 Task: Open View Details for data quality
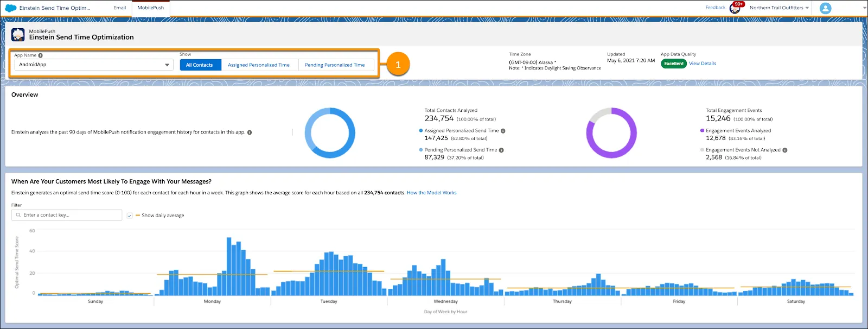(x=703, y=64)
